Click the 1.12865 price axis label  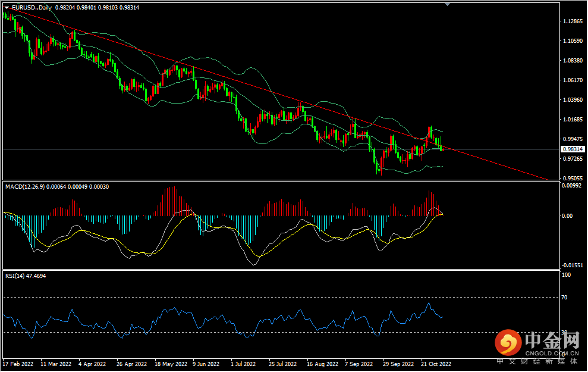coord(572,21)
